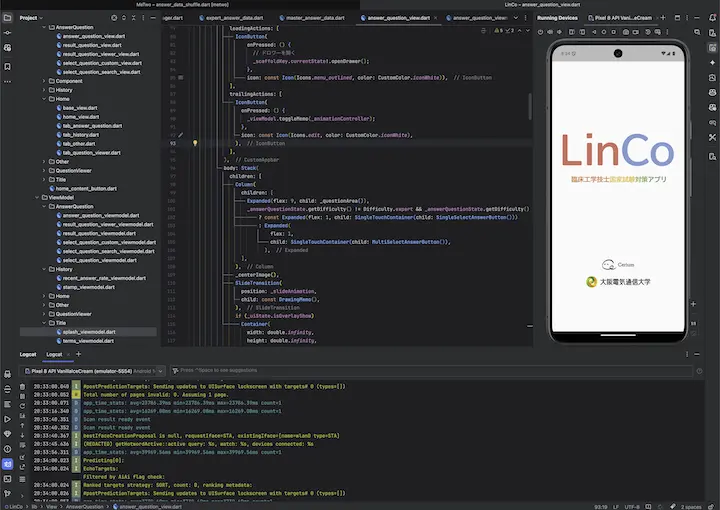Image resolution: width=720 pixels, height=510 pixels.
Task: Open Terminal tool window icon
Action: 7,479
